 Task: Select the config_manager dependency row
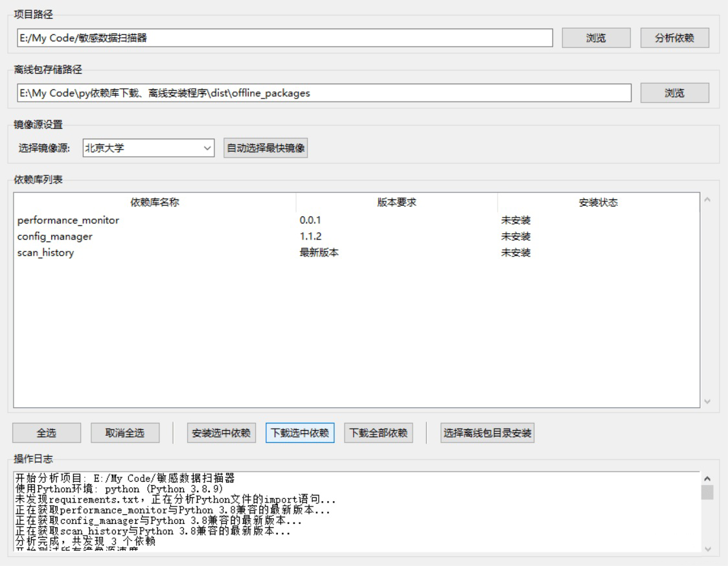coord(194,237)
